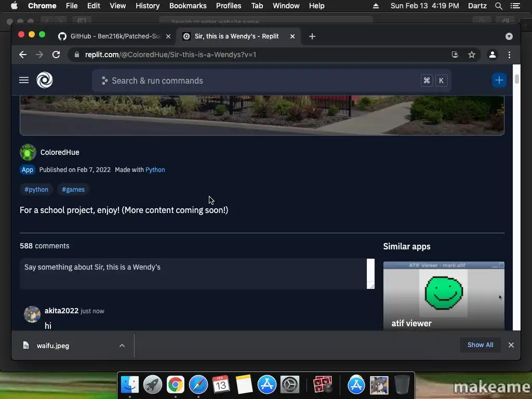This screenshot has height=399, width=532.
Task: Close the downloads bar
Action: click(511, 345)
